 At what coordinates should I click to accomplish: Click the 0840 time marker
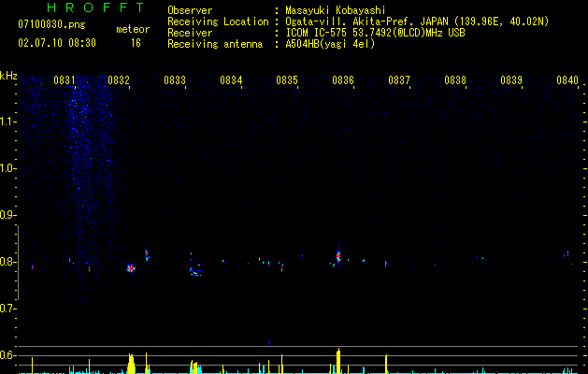(567, 79)
